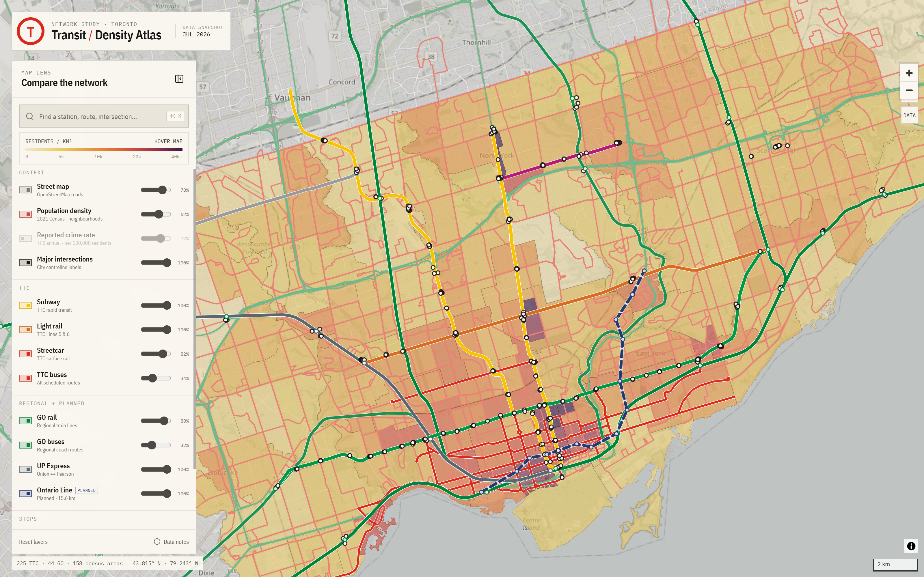The width and height of the screenshot is (924, 577).
Task: Click the HOVER MAP legend label
Action: [x=168, y=141]
